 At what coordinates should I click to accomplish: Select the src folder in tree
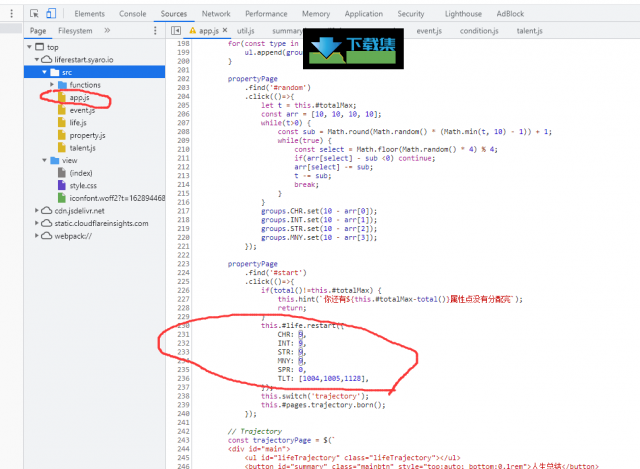(x=94, y=72)
